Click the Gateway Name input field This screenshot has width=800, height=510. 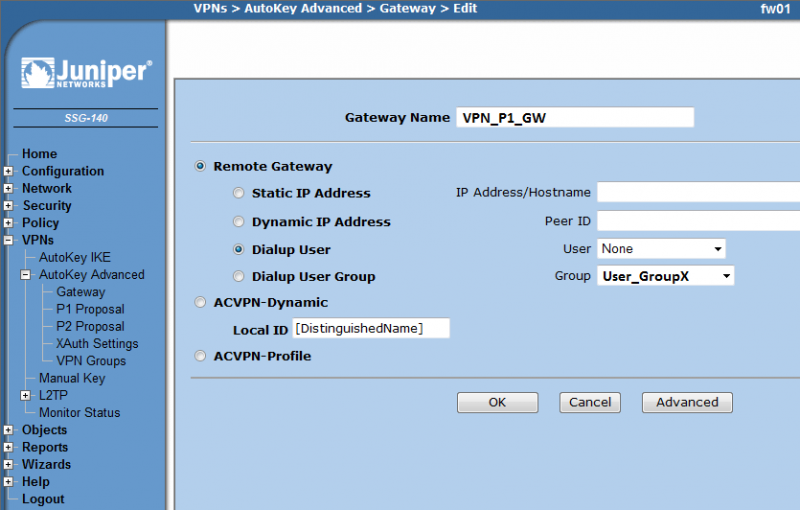click(x=575, y=117)
